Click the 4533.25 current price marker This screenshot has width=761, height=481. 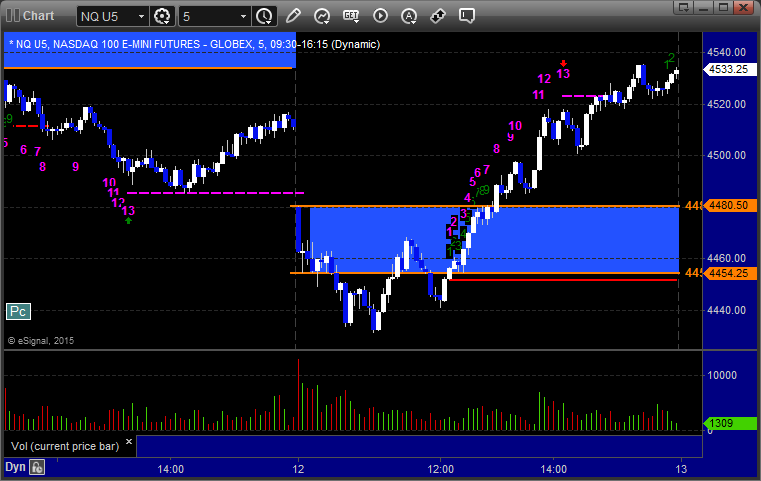pyautogui.click(x=729, y=69)
